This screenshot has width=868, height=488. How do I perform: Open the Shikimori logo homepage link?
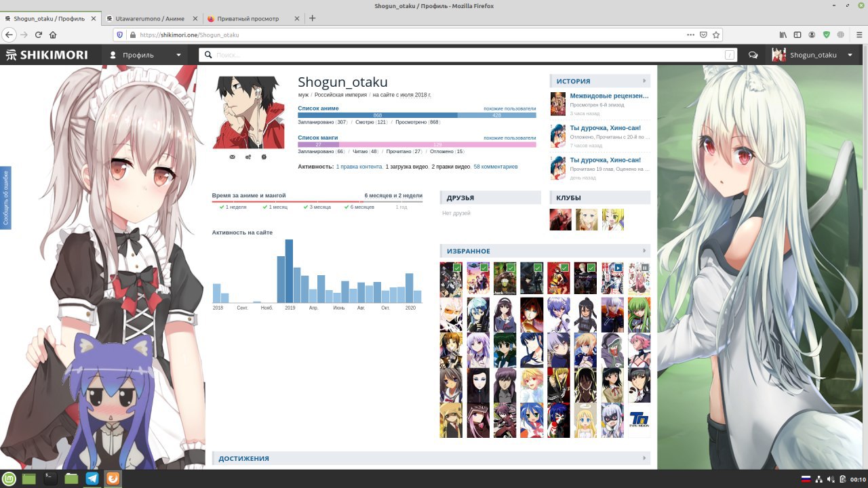[x=47, y=55]
